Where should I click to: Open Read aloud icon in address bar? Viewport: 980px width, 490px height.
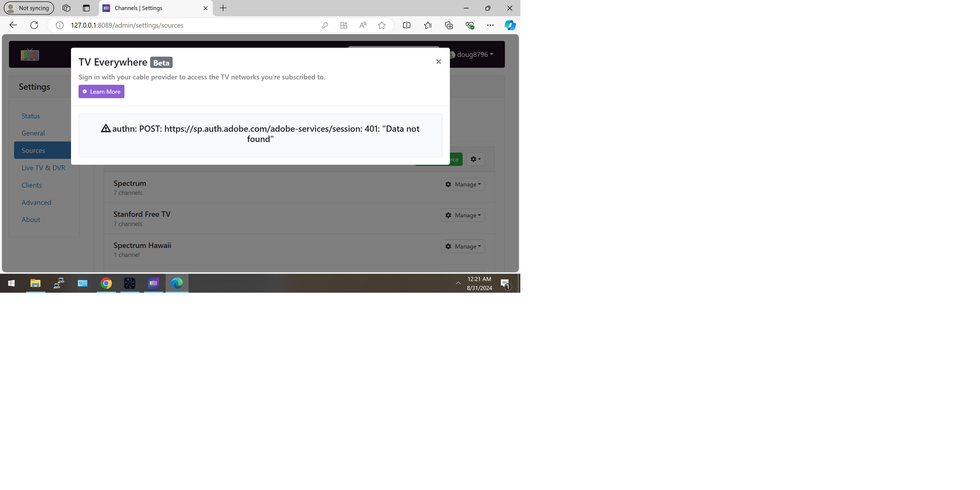(x=363, y=25)
